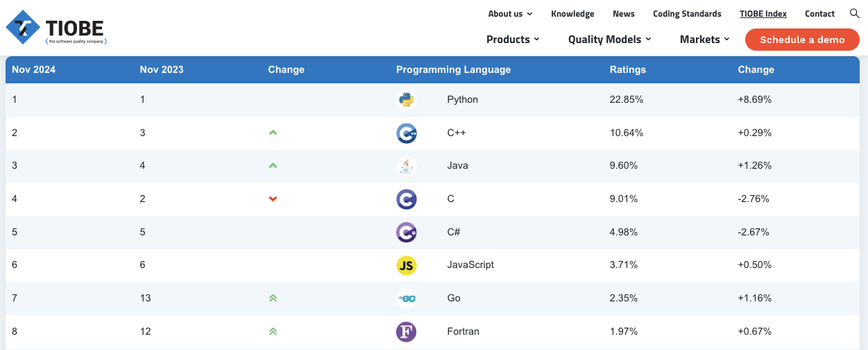Click the Programming Language column header
This screenshot has width=868, height=350.
(x=453, y=69)
